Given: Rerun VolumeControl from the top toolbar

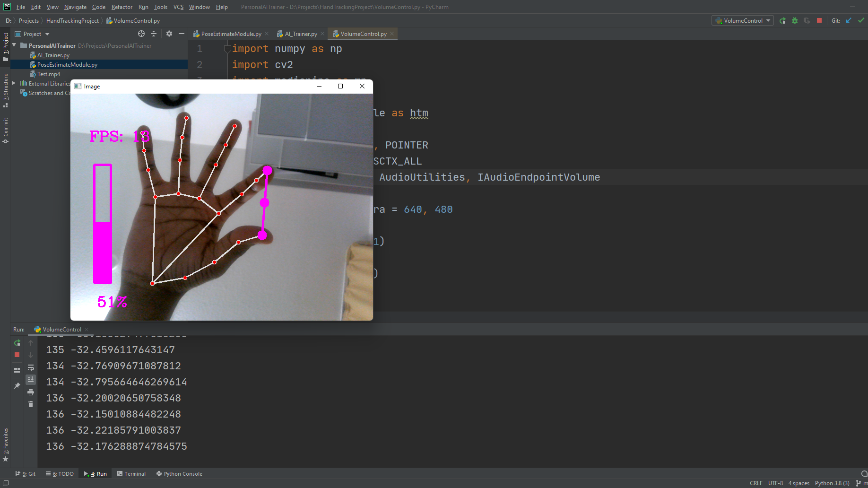Looking at the screenshot, I should pos(782,20).
